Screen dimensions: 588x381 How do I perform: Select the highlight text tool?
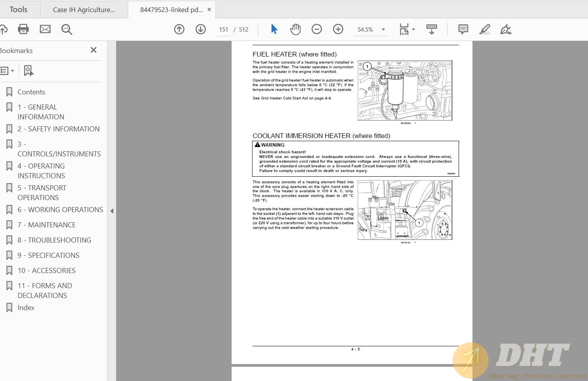click(x=484, y=29)
